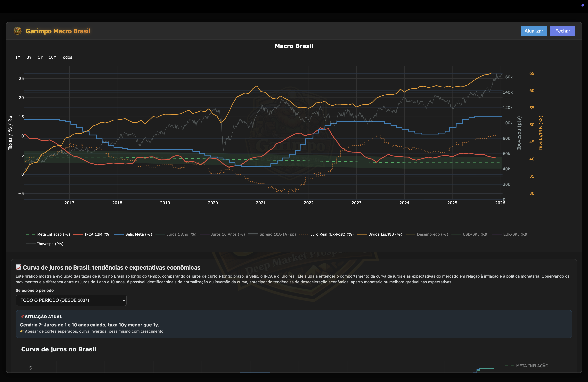The width and height of the screenshot is (588, 382).
Task: Open the período selection dropdown
Action: [71, 300]
